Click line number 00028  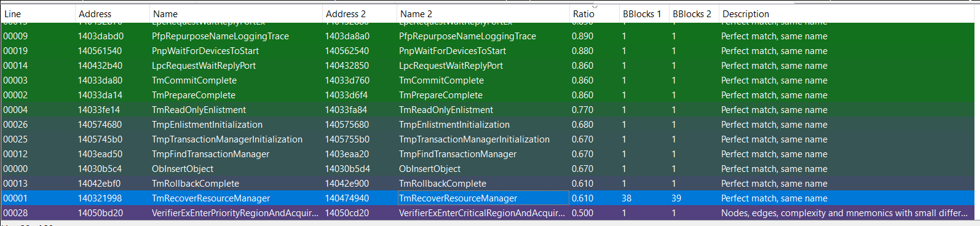(x=15, y=213)
